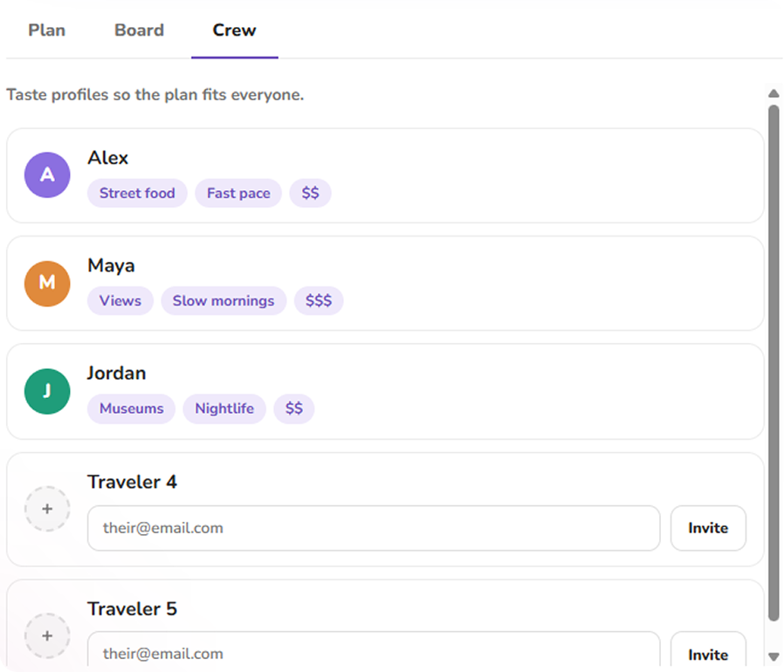Open the Board tab
Screen dimensions: 784x672
139,30
